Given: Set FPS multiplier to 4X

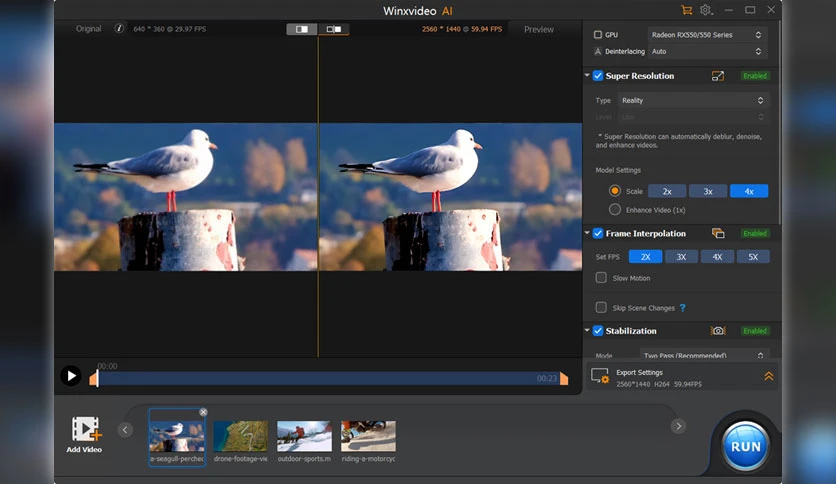Looking at the screenshot, I should (717, 257).
